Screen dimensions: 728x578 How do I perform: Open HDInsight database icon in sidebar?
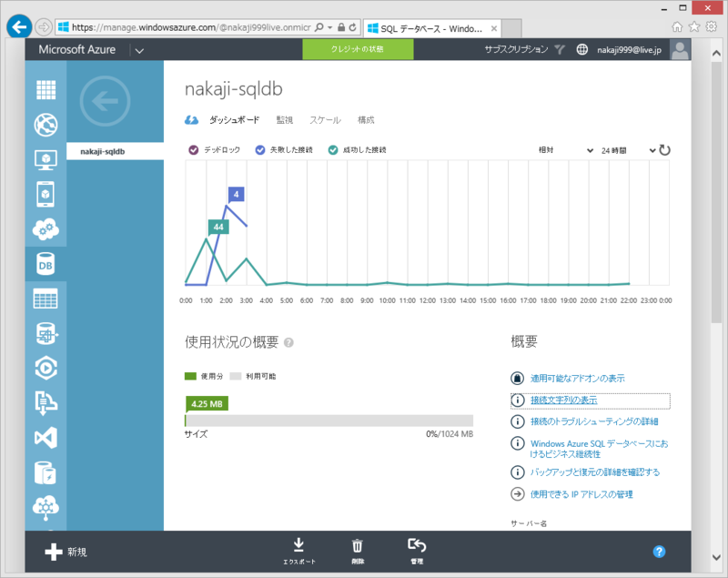coord(46,333)
